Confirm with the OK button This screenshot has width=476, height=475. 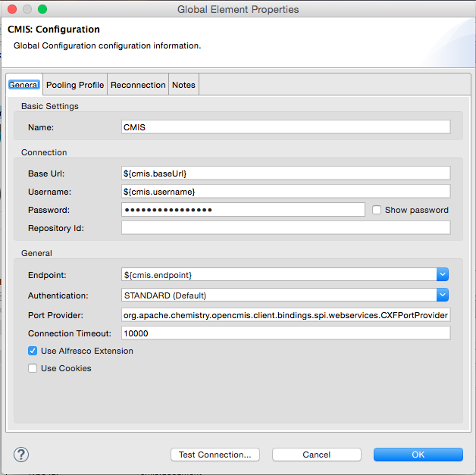[x=418, y=455]
